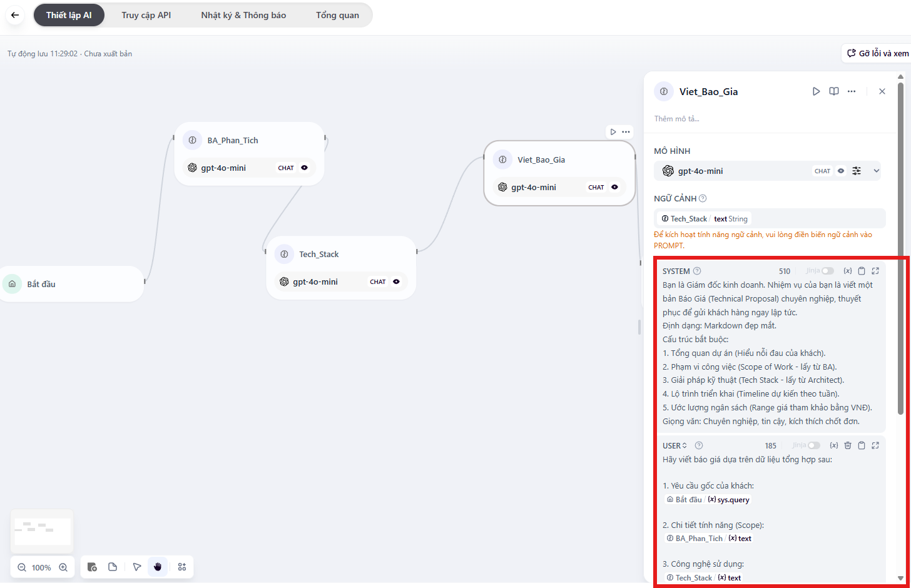
Task: Open the Nhật ký & Thông báo tab
Action: pyautogui.click(x=243, y=15)
